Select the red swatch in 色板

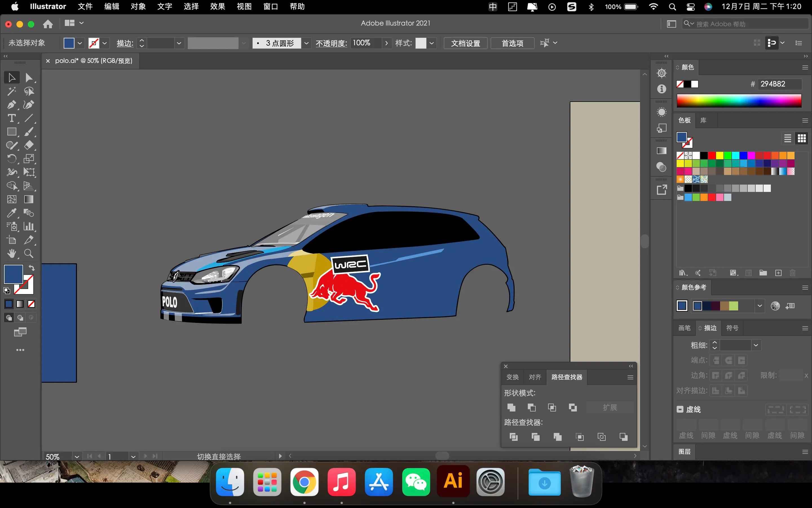click(x=712, y=155)
